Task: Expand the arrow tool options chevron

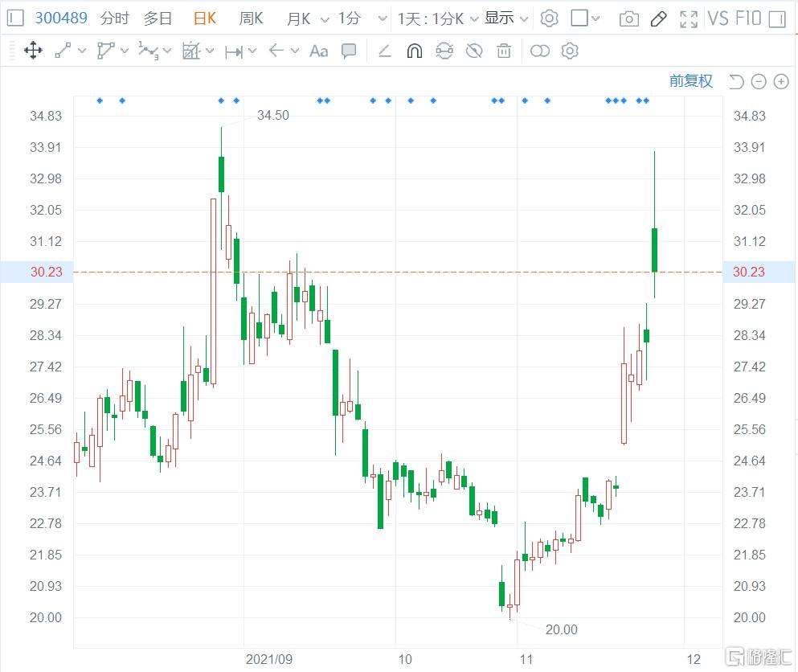Action: [295, 51]
